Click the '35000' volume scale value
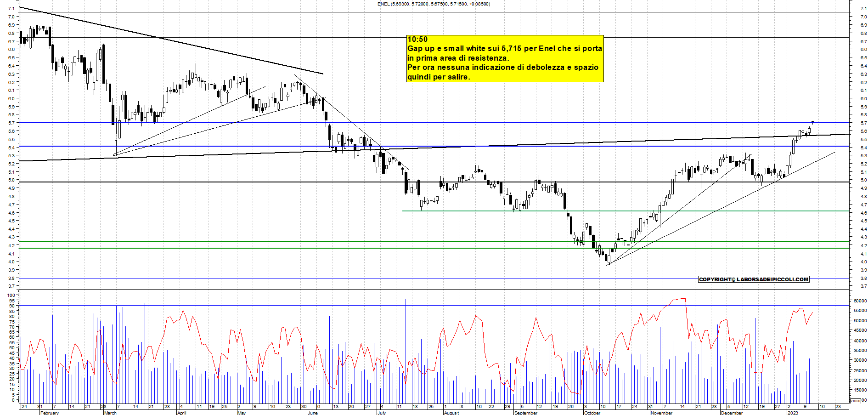Viewport: 868px width, 415px height. (x=860, y=351)
